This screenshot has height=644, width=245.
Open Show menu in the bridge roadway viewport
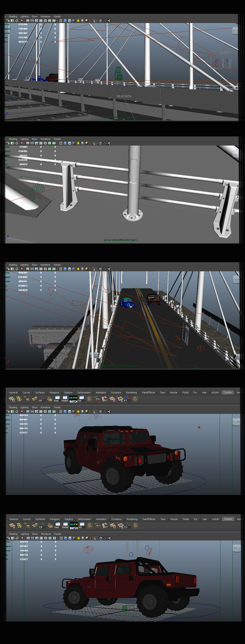[x=35, y=265]
